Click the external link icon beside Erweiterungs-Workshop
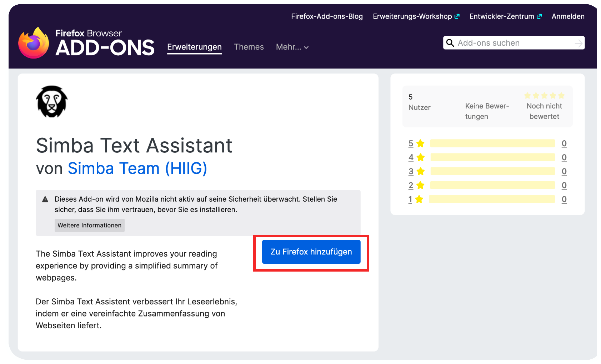 click(x=457, y=16)
